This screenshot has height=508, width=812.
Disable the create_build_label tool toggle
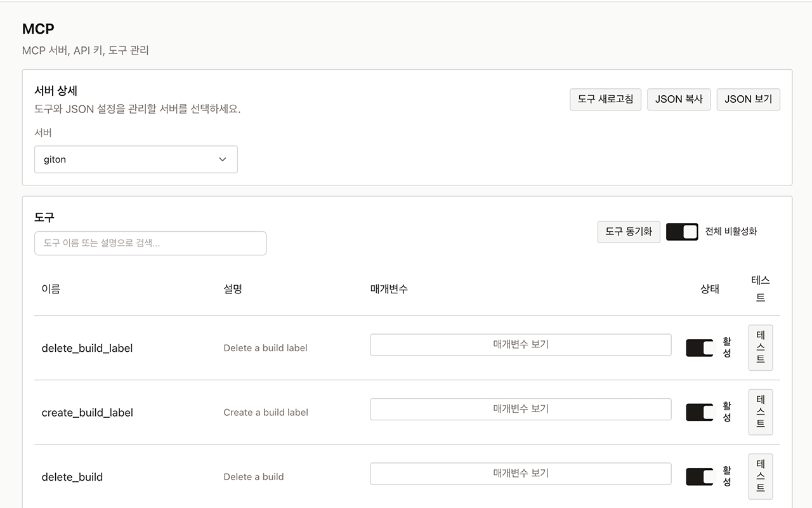click(700, 412)
